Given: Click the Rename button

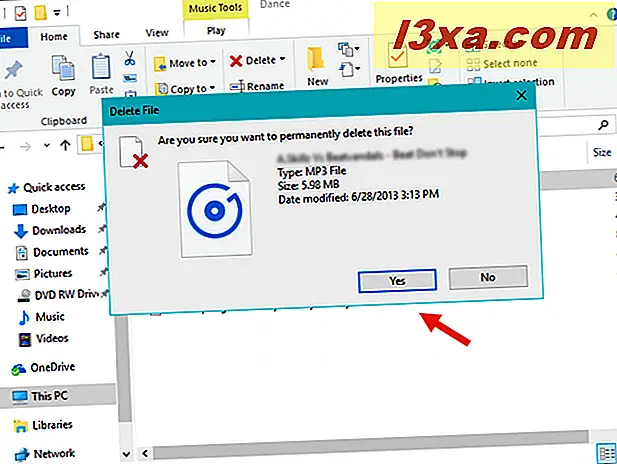Looking at the screenshot, I should tap(257, 86).
